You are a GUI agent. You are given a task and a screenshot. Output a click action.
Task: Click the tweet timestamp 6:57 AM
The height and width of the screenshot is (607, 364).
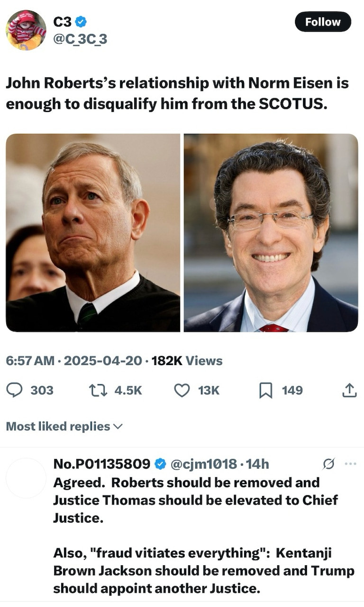click(x=30, y=361)
